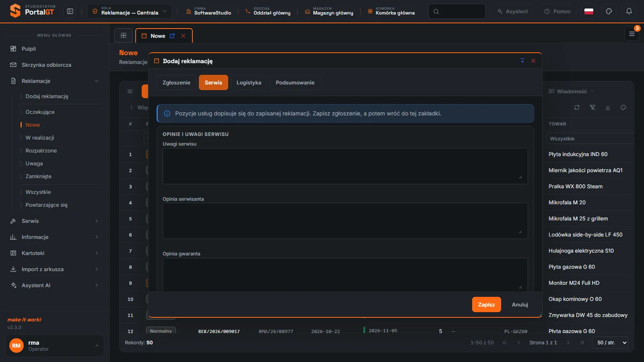Viewport: 644px width, 362px height.
Task: Open the Pomoc help button
Action: (x=557, y=11)
